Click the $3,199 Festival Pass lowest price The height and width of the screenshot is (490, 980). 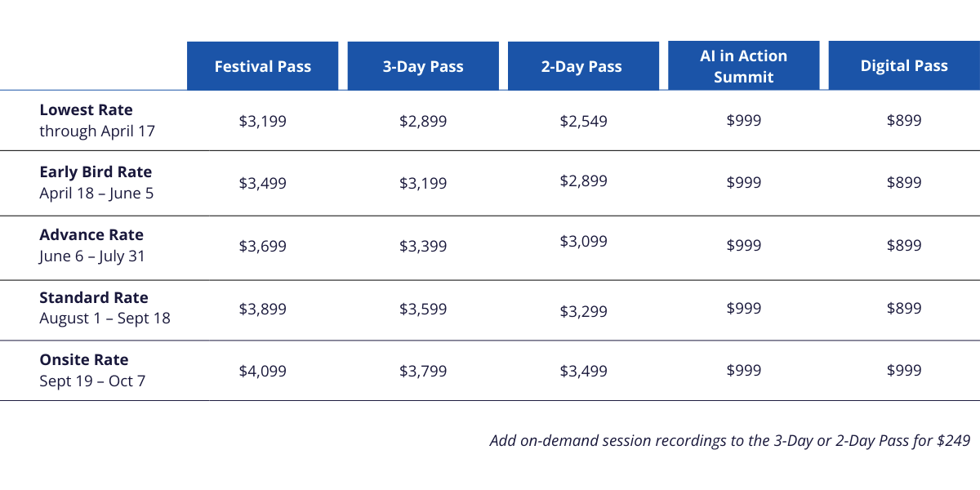click(263, 121)
